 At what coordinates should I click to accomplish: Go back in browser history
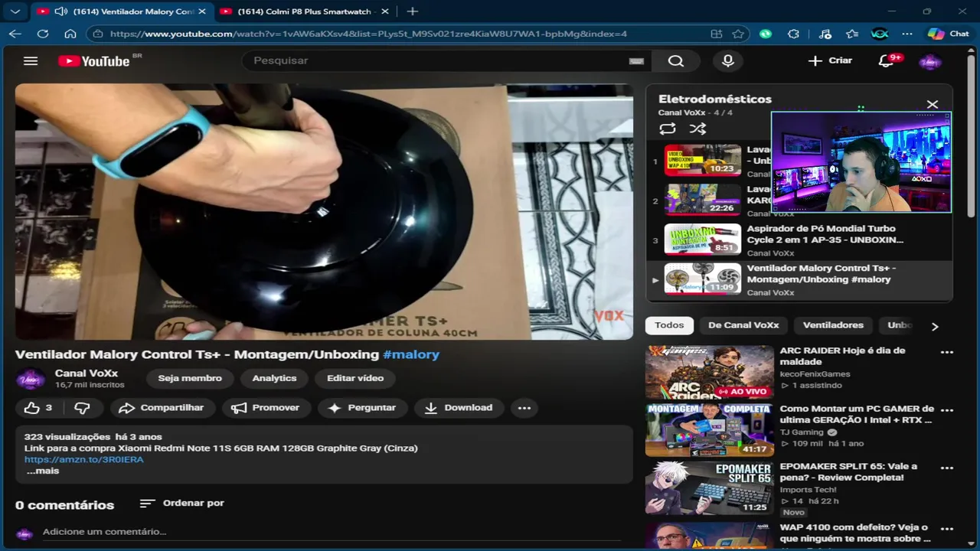point(15,34)
